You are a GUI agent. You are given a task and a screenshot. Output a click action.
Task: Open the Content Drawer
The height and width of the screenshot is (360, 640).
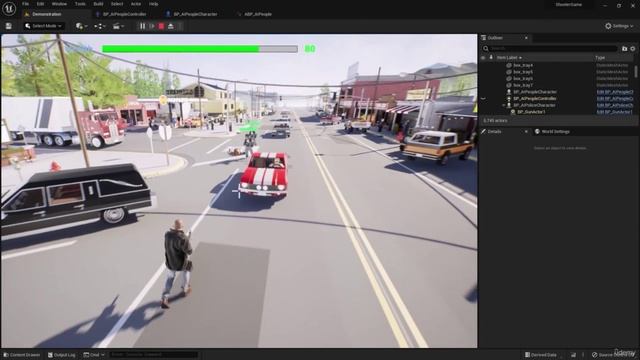pyautogui.click(x=22, y=355)
